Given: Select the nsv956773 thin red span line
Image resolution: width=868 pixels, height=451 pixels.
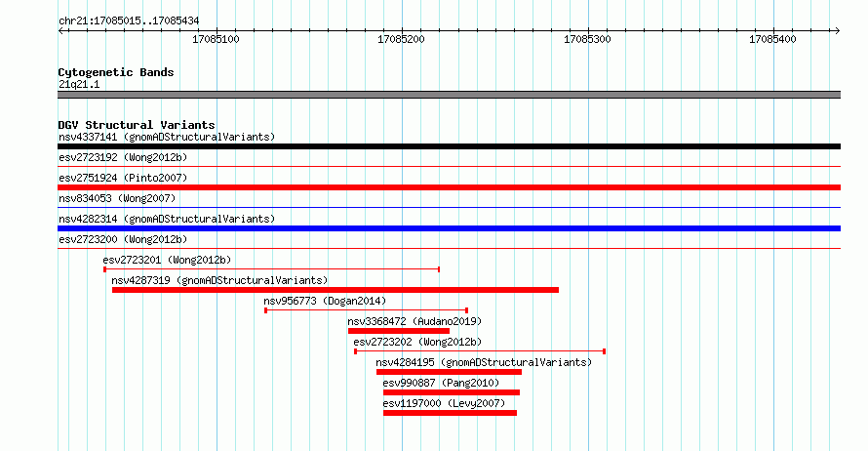Looking at the screenshot, I should point(367,310).
